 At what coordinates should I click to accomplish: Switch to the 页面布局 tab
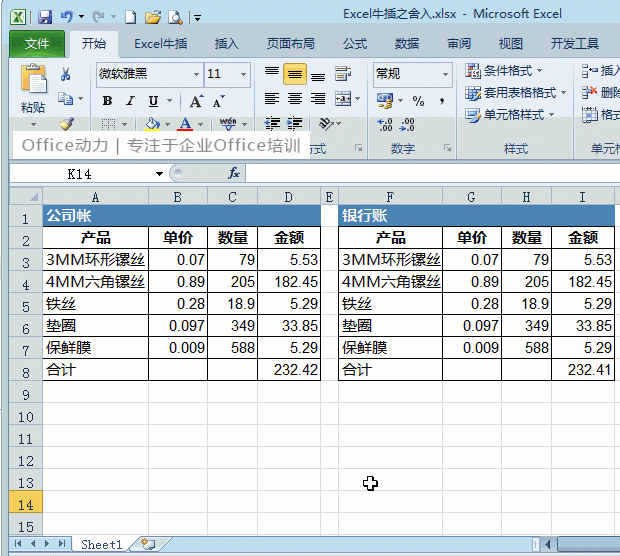coord(291,43)
